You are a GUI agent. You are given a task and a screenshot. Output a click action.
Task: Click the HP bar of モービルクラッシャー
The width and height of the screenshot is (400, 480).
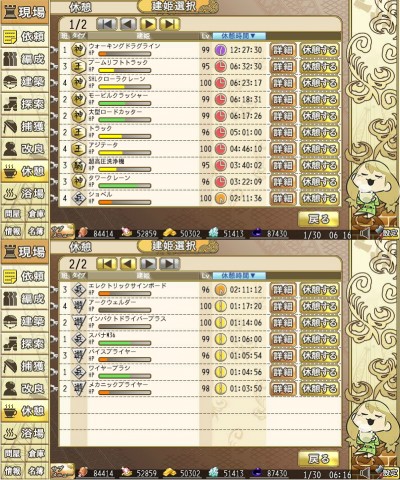[x=125, y=103]
